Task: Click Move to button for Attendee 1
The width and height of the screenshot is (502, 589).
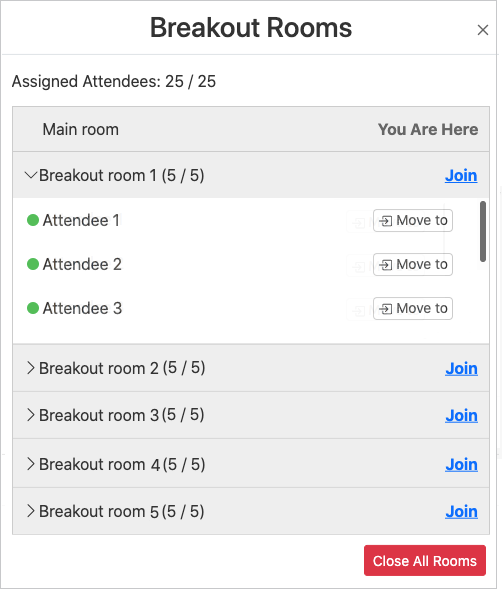Action: [413, 220]
